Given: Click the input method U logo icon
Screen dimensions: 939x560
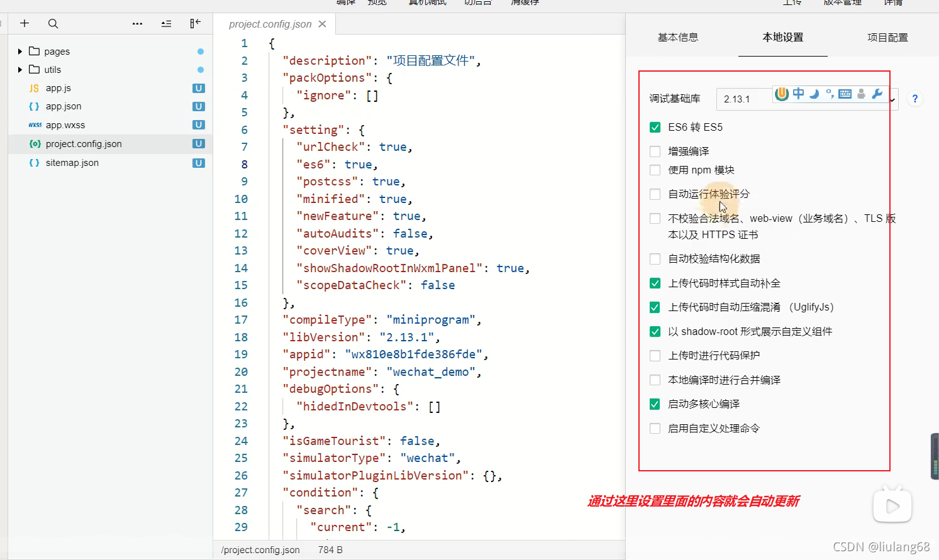Looking at the screenshot, I should click(782, 94).
